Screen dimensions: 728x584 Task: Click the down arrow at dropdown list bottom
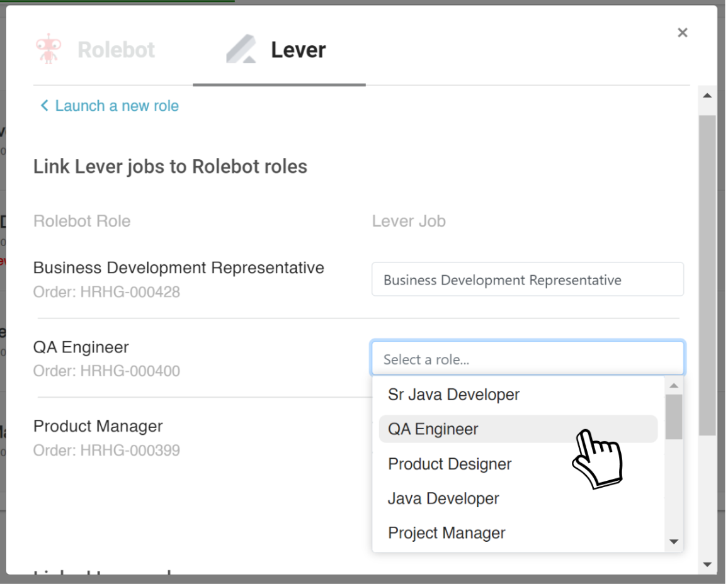pos(674,542)
